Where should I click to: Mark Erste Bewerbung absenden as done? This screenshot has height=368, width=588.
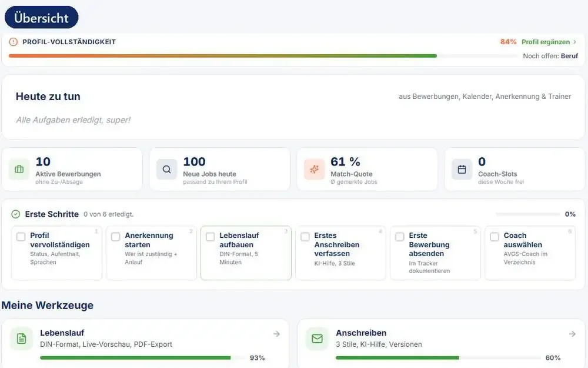400,237
